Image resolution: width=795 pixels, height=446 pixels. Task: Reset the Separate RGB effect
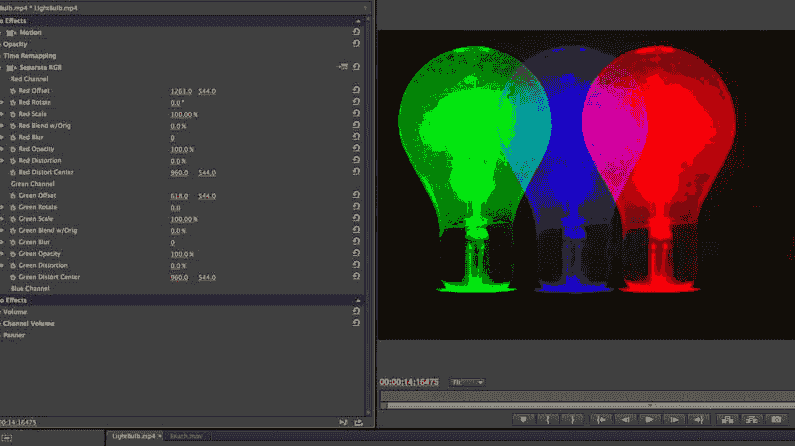(356, 67)
